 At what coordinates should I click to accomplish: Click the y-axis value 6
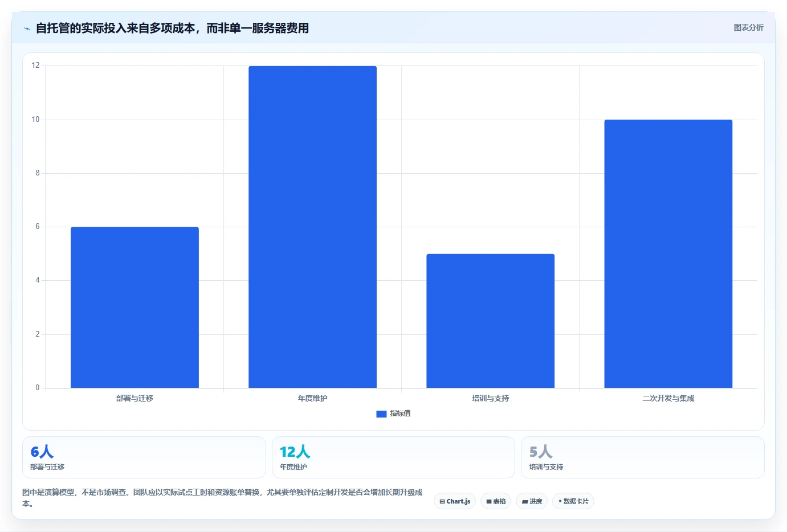[38, 227]
